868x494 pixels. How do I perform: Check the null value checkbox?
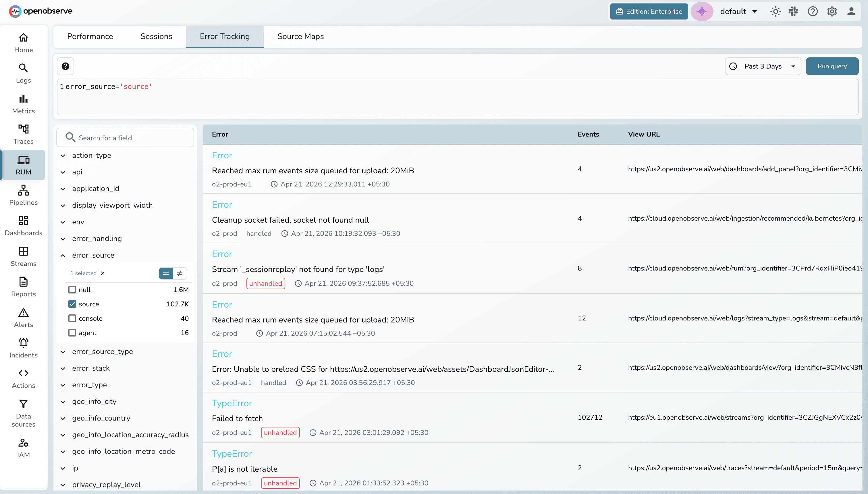point(72,290)
